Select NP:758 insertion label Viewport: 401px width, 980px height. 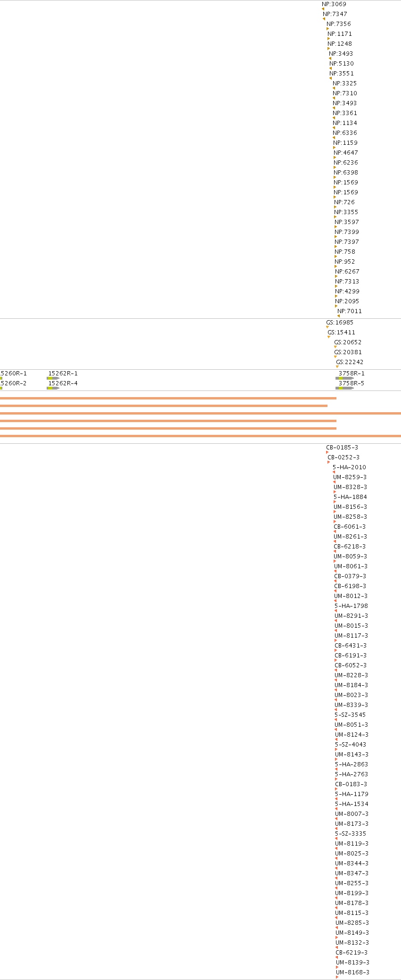point(345,252)
